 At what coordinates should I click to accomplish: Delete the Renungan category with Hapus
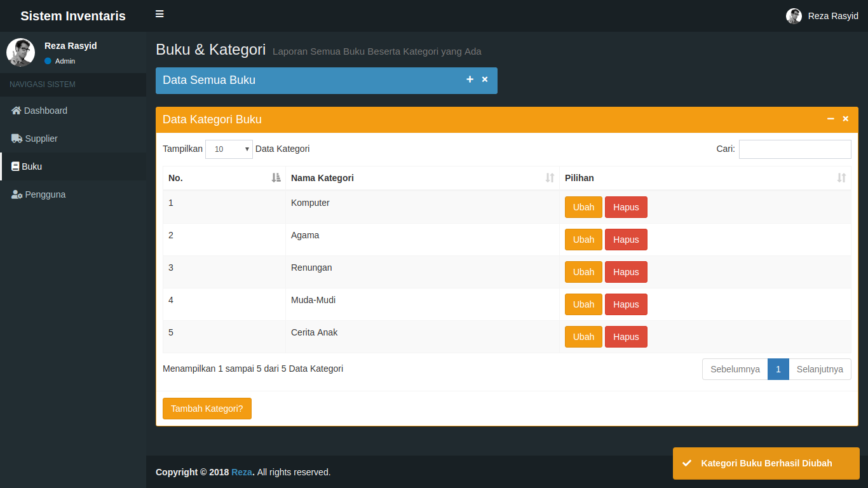coord(626,272)
